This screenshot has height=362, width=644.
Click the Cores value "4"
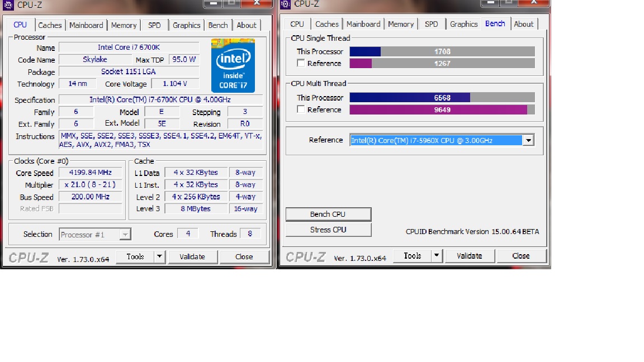[188, 234]
